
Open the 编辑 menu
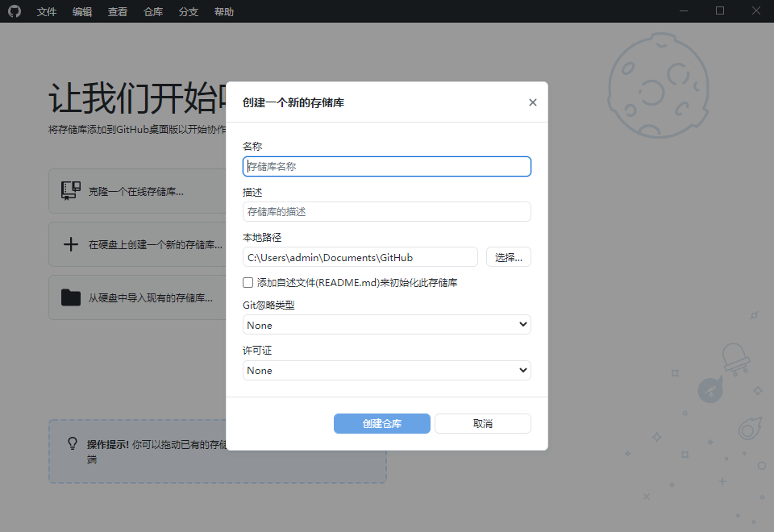pyautogui.click(x=81, y=11)
